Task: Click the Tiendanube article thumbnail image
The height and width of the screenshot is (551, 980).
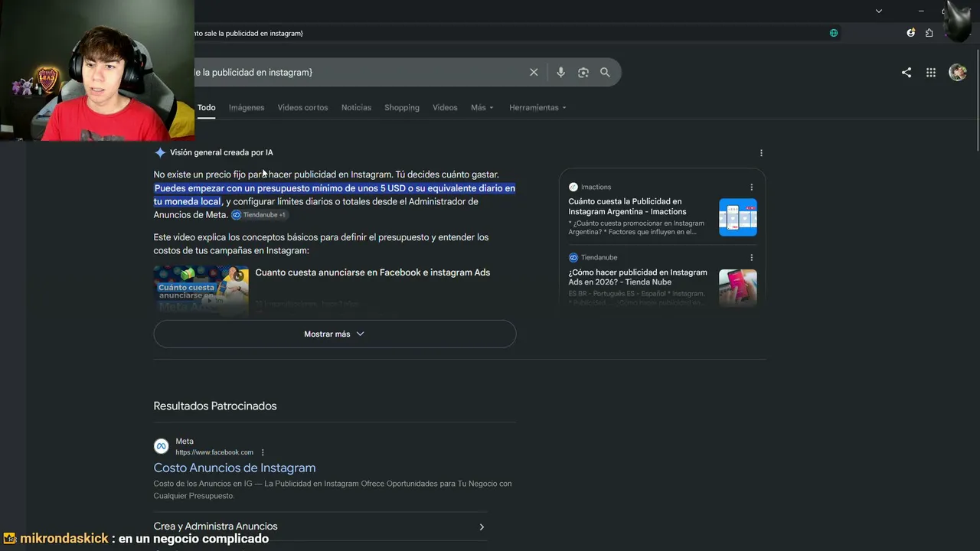Action: click(738, 288)
